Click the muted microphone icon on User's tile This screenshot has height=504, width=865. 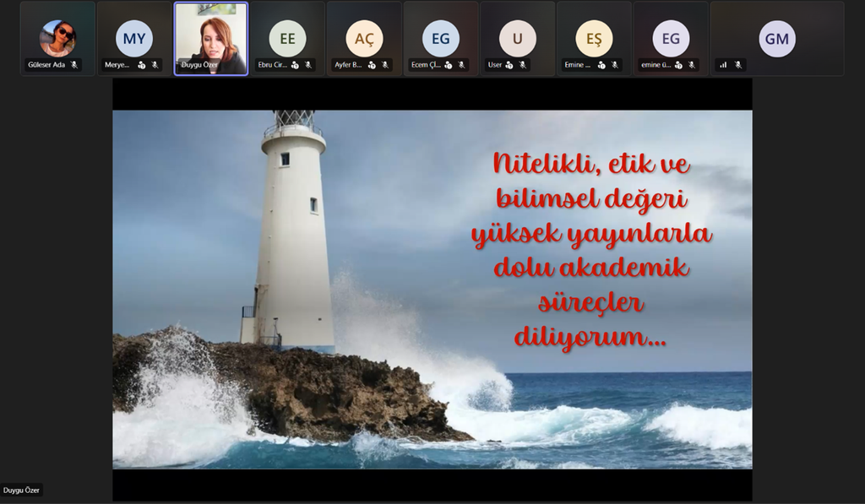[522, 65]
